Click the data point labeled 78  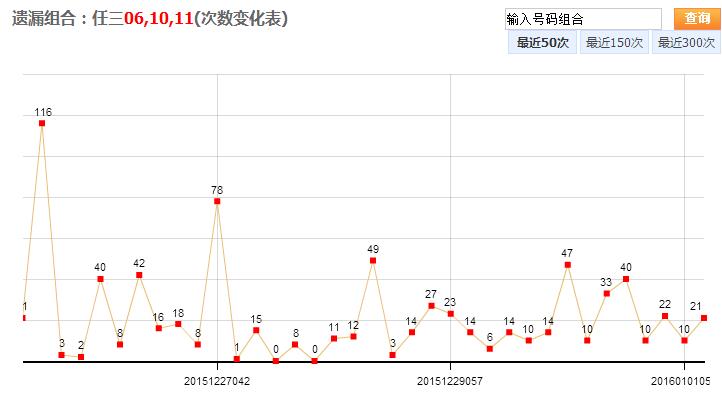217,201
